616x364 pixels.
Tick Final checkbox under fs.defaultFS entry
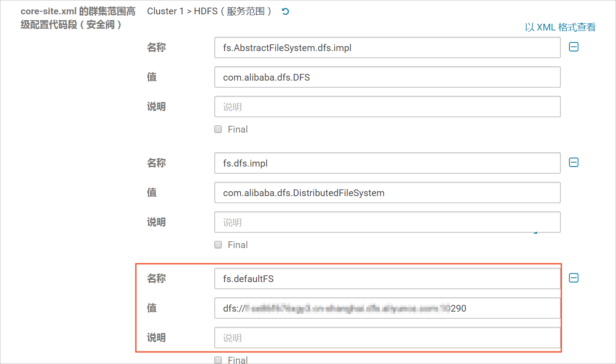click(x=218, y=360)
